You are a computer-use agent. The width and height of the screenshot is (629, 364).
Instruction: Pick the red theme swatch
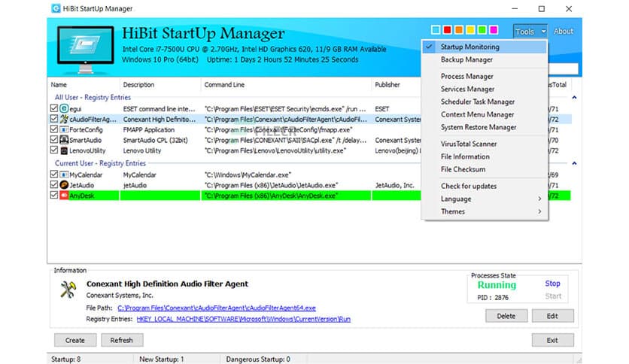[447, 29]
